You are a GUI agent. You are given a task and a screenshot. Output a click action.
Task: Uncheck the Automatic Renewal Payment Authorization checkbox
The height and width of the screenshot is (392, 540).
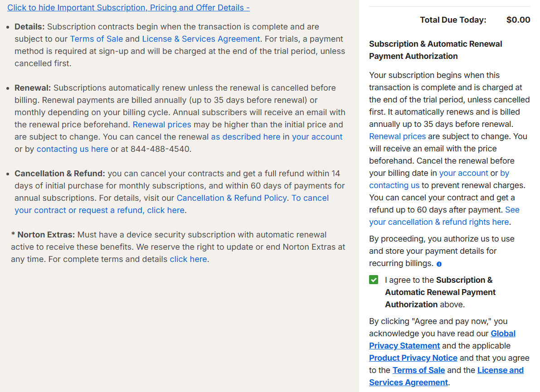[374, 280]
